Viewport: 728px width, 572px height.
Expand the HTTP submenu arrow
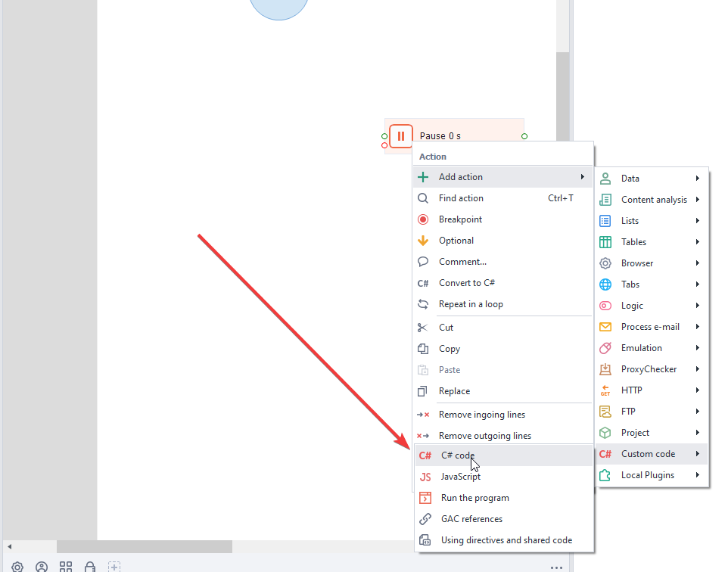[x=698, y=390]
